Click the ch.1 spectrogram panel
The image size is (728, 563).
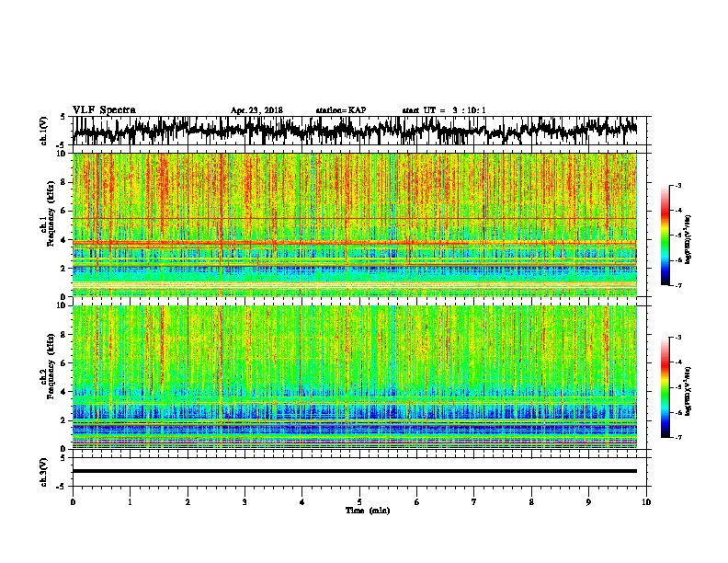pos(354,224)
